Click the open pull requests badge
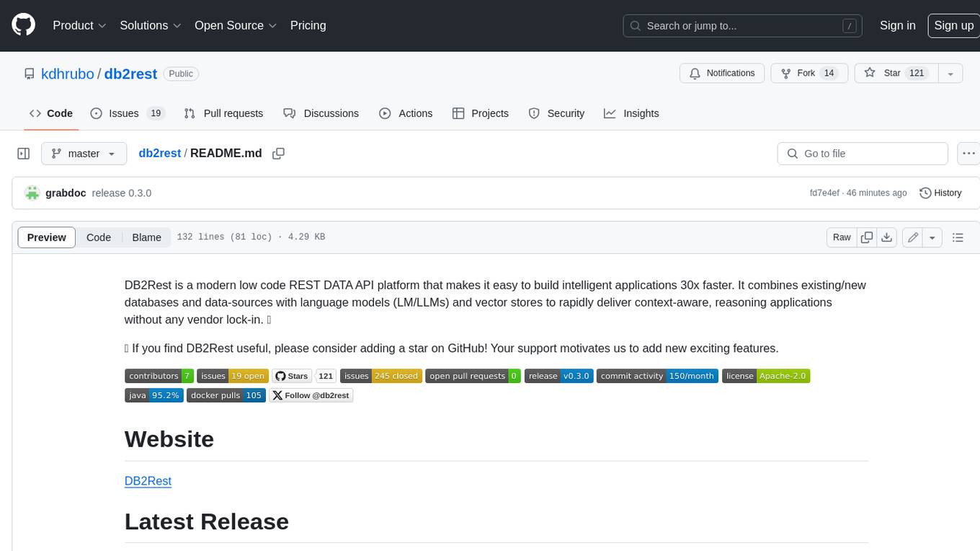 [473, 376]
